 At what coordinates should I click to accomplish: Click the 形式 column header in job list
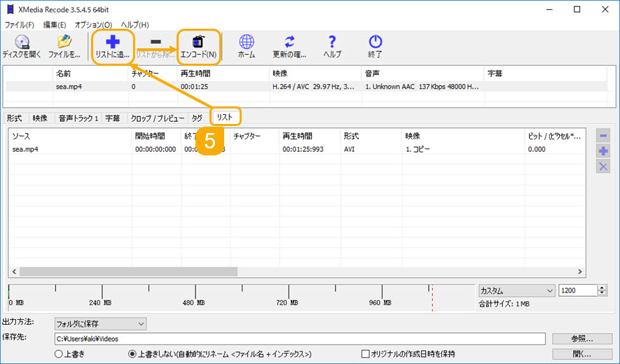pyautogui.click(x=371, y=136)
